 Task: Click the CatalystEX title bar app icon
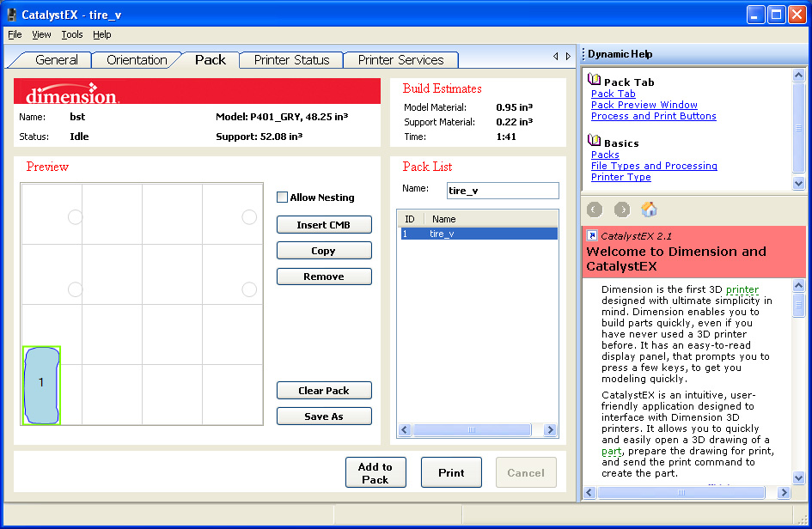(x=11, y=15)
